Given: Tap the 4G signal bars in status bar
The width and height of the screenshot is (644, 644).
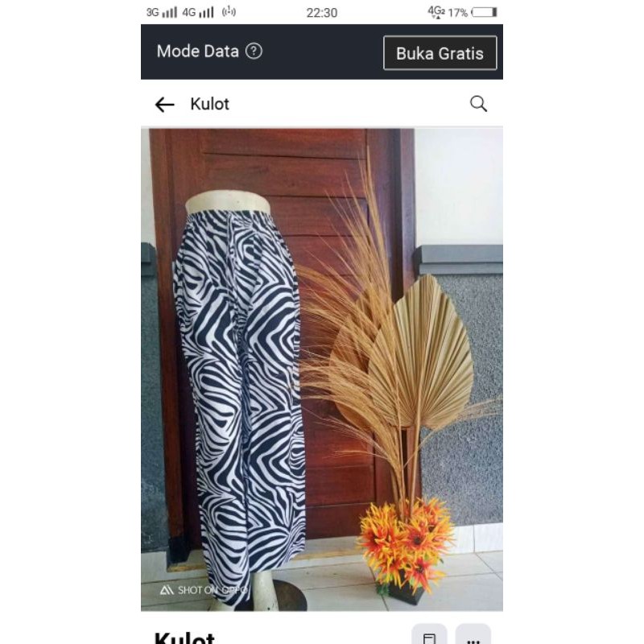Looking at the screenshot, I should [198, 12].
